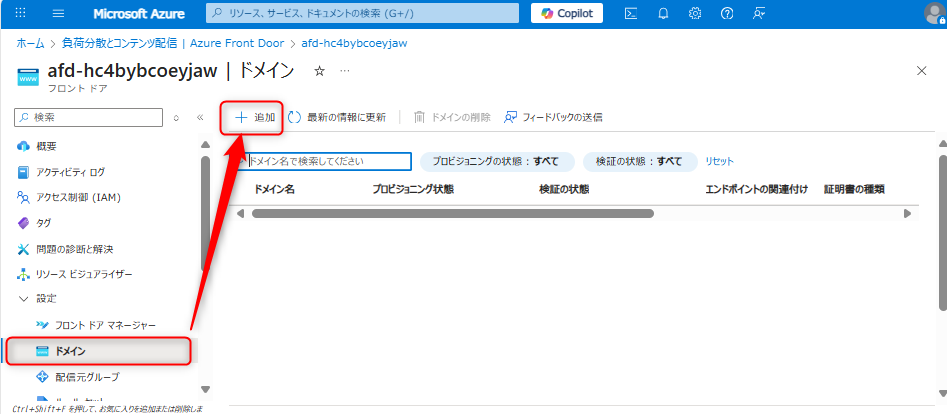Open the more options ellipsis by title
Screen dimensions: 947x414
345,71
